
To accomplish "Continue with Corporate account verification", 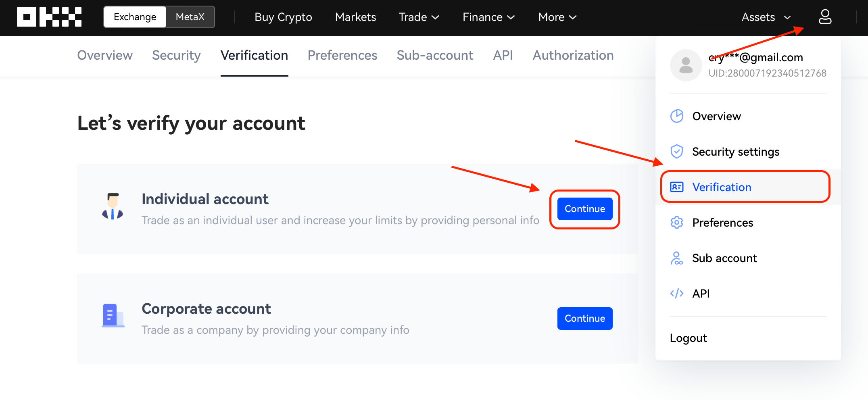I will click(x=585, y=319).
